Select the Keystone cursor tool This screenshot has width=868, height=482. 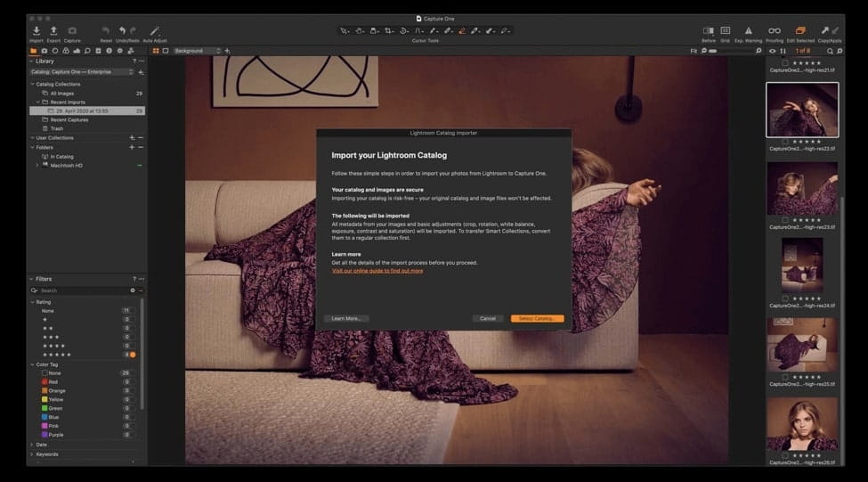(x=419, y=31)
